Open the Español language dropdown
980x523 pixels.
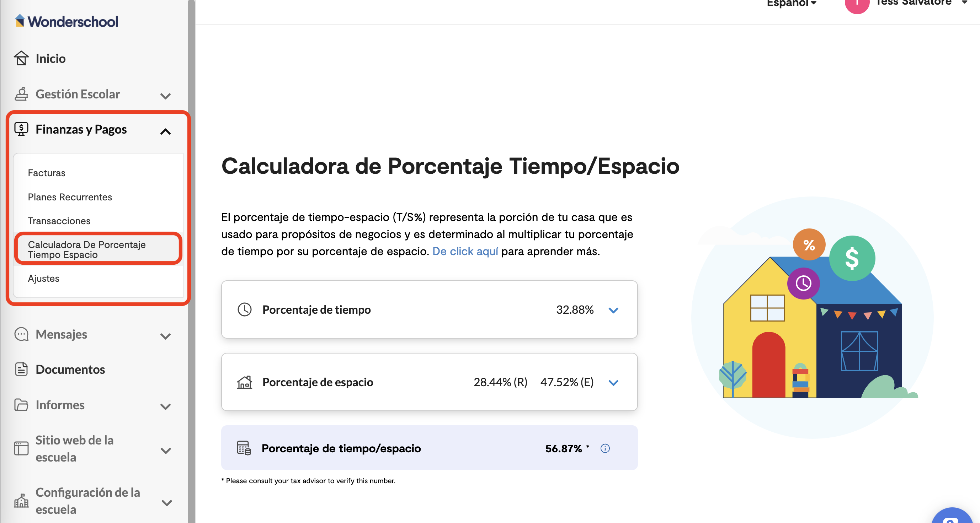791,3
